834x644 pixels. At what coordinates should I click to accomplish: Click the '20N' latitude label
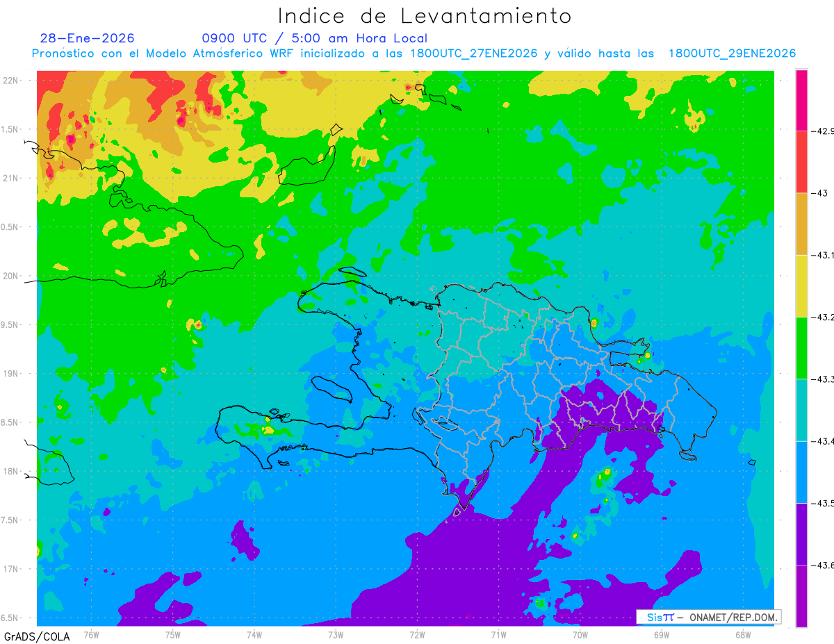[10, 276]
